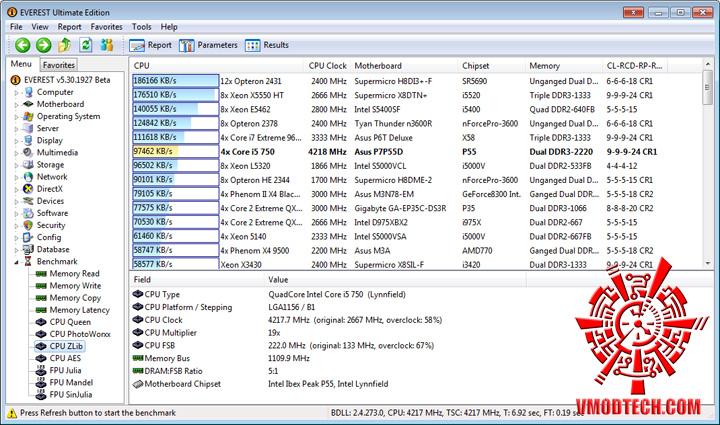Screen dimensions: 720x425
Task: Click the Refresh toolbar icon
Action: tap(85, 45)
